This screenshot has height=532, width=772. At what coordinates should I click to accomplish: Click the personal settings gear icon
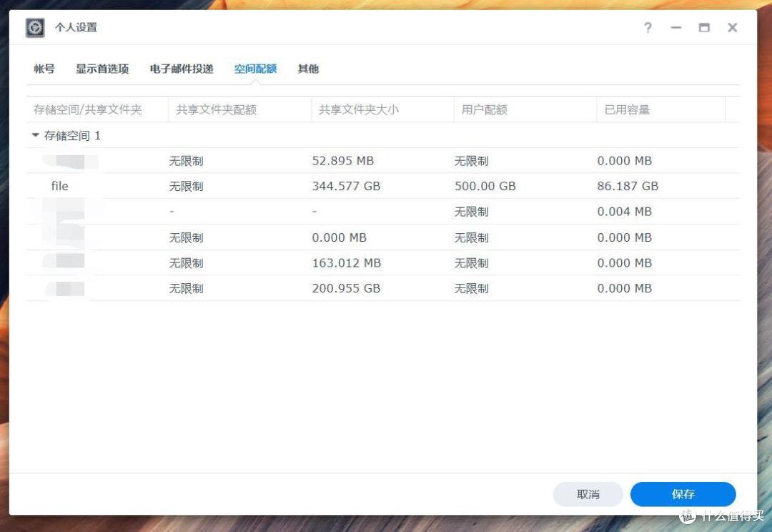pos(35,28)
